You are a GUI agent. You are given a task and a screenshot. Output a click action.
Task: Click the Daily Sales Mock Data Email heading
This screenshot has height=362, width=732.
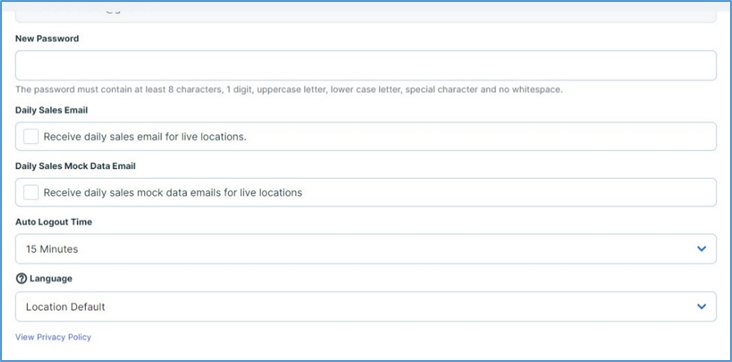(76, 166)
